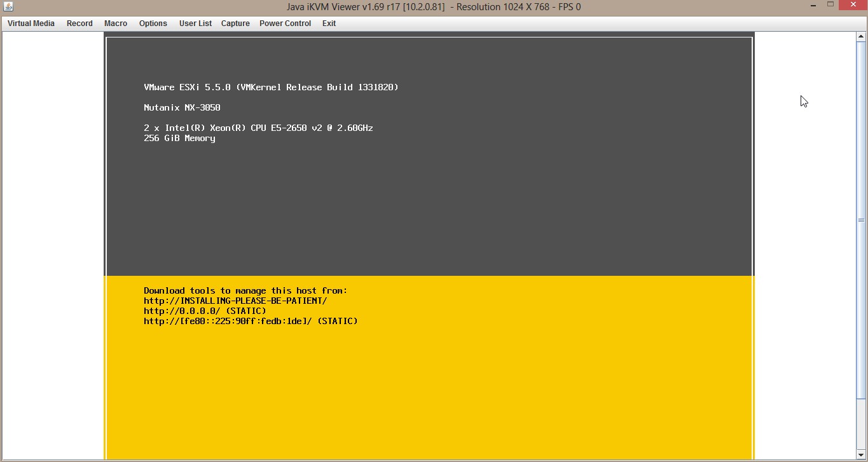
Task: Click the http://0.0.0.0/ (STATIC) line
Action: click(x=205, y=311)
